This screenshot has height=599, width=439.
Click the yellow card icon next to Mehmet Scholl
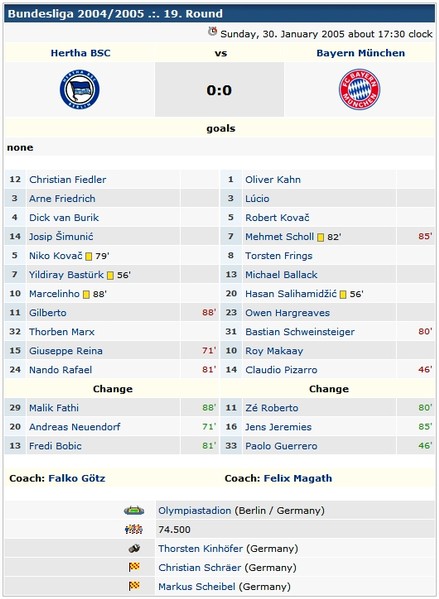point(321,237)
